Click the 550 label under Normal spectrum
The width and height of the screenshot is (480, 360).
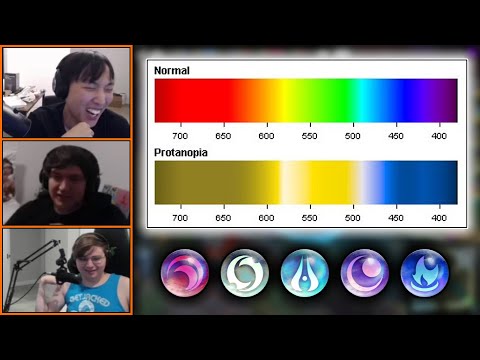309,136
